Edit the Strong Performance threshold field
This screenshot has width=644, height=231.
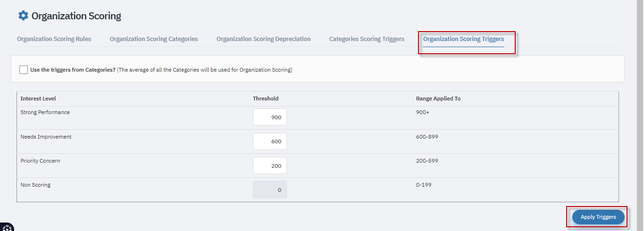pyautogui.click(x=270, y=117)
